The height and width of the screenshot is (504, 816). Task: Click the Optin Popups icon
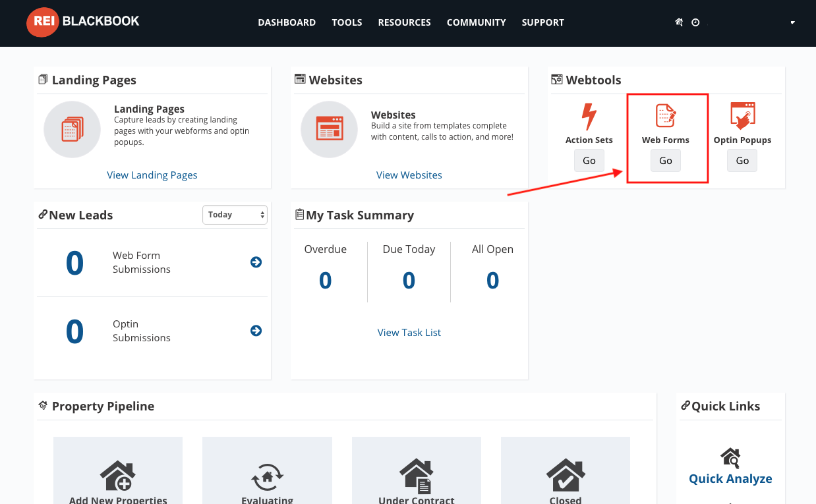tap(742, 116)
